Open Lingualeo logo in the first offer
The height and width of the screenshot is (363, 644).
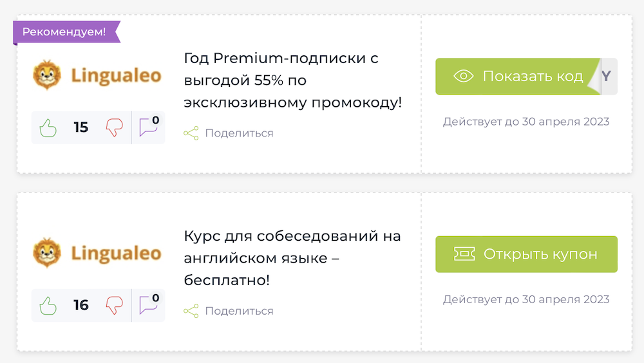pos(97,75)
